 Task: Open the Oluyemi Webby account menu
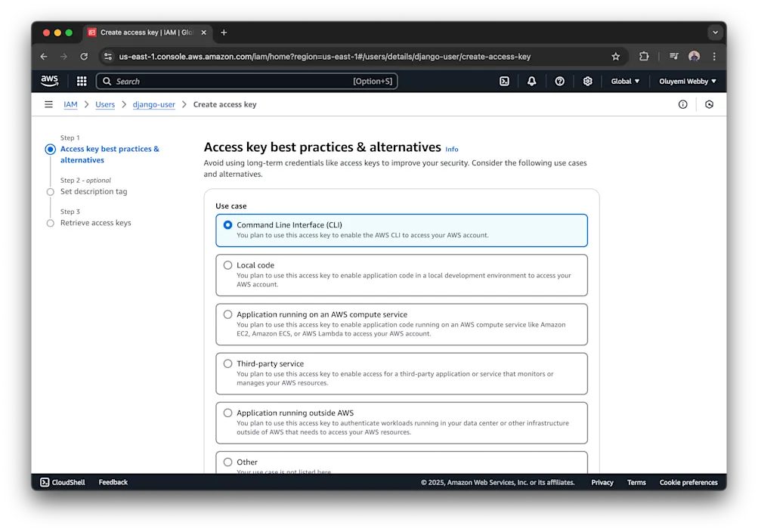pos(686,81)
